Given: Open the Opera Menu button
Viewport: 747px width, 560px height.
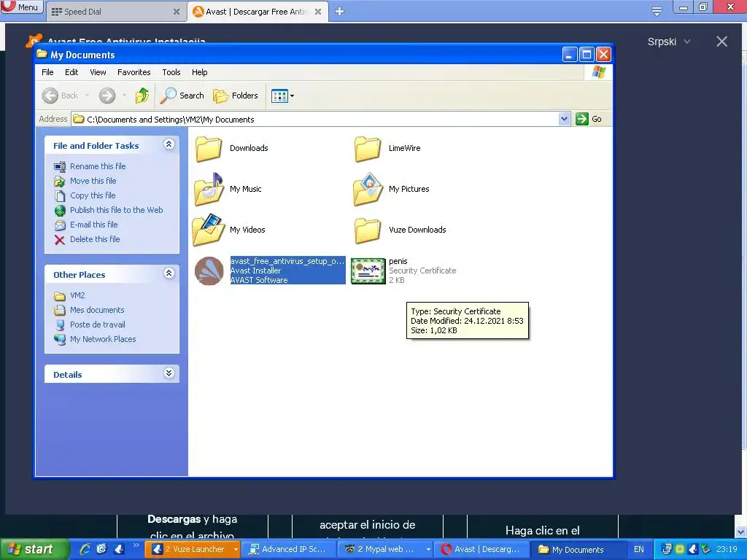Looking at the screenshot, I should click(21, 7).
